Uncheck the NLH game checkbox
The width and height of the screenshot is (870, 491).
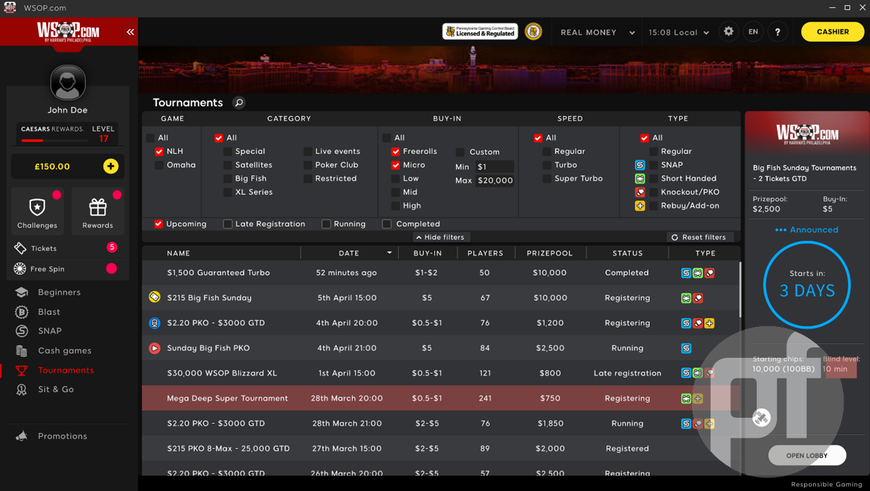coord(159,151)
